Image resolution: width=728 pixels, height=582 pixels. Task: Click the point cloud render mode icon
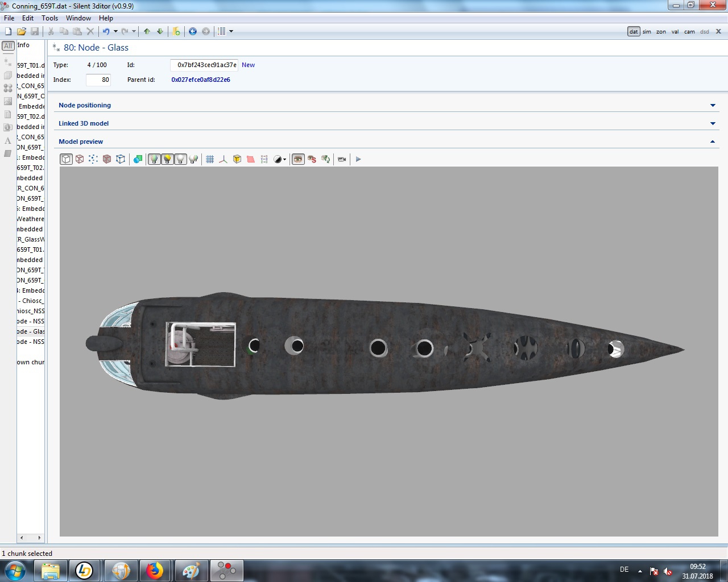point(93,159)
